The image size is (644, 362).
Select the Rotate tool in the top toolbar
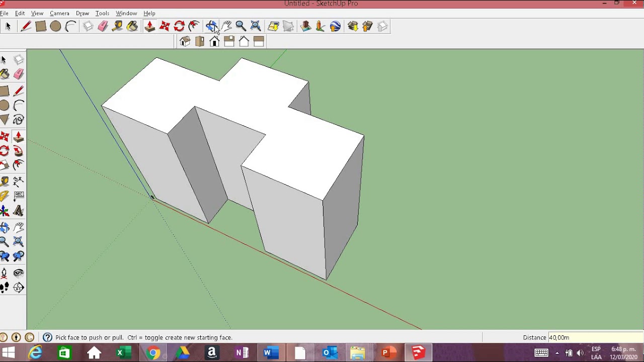point(179,26)
